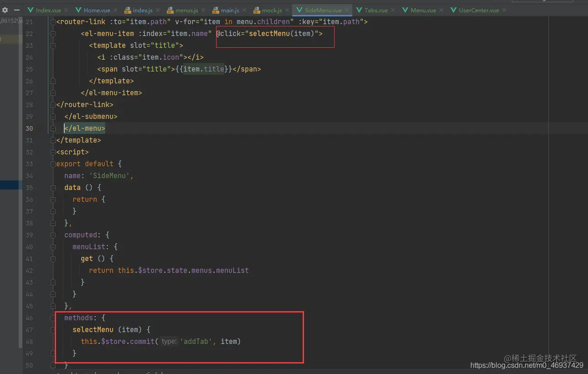Screen dimensions: 588x374
Task: Click the <script> tag on line 32
Action: click(x=72, y=152)
